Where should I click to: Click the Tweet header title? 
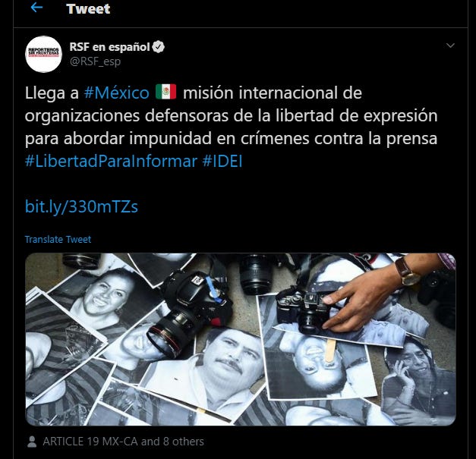click(88, 9)
